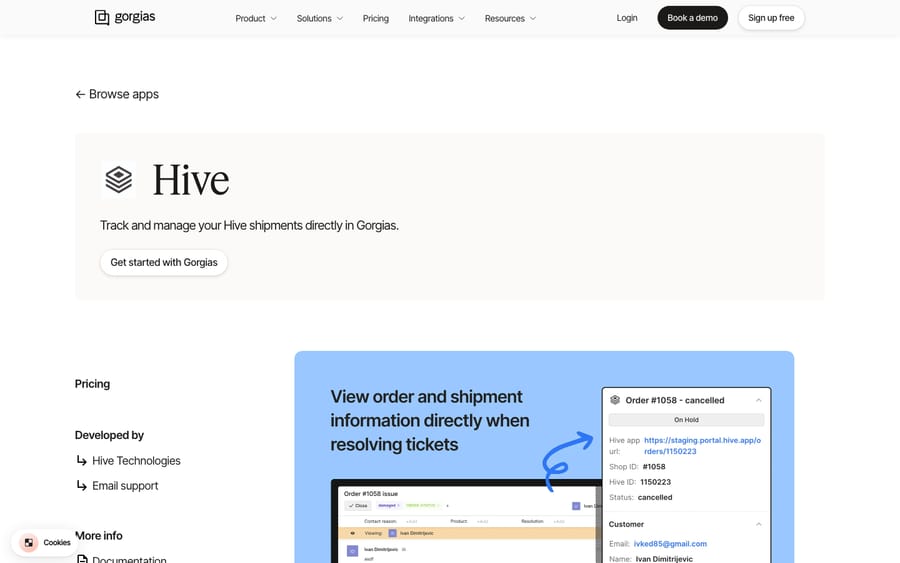This screenshot has height=563, width=900.
Task: Open the Pricing page in the top navigation
Action: point(375,18)
